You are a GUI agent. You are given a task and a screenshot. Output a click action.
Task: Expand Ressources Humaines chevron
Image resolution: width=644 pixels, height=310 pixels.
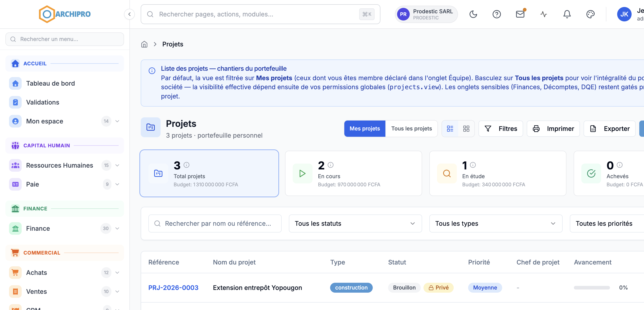(x=117, y=165)
